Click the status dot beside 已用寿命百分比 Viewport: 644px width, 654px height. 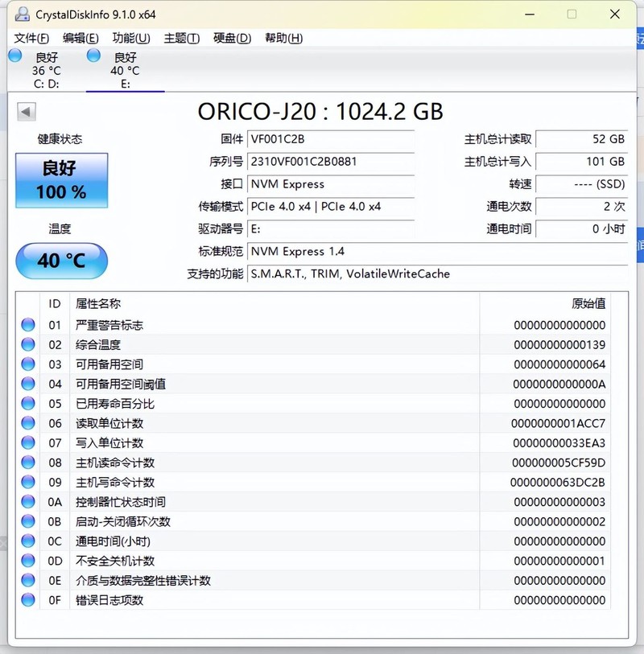(x=28, y=404)
